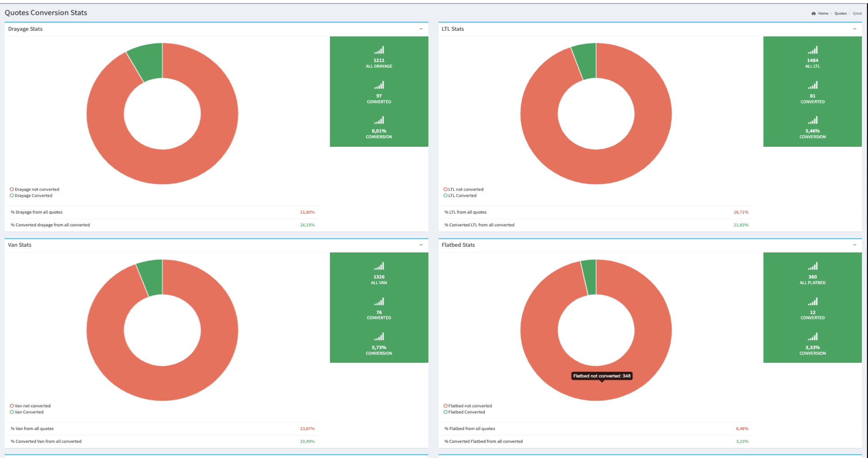Collapse the Van Stats panel
This screenshot has width=868, height=458.
coord(421,245)
